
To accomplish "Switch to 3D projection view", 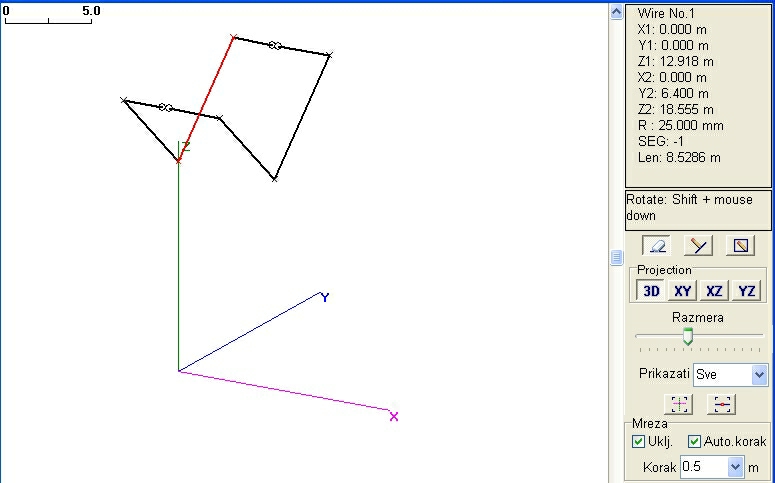I will point(651,291).
